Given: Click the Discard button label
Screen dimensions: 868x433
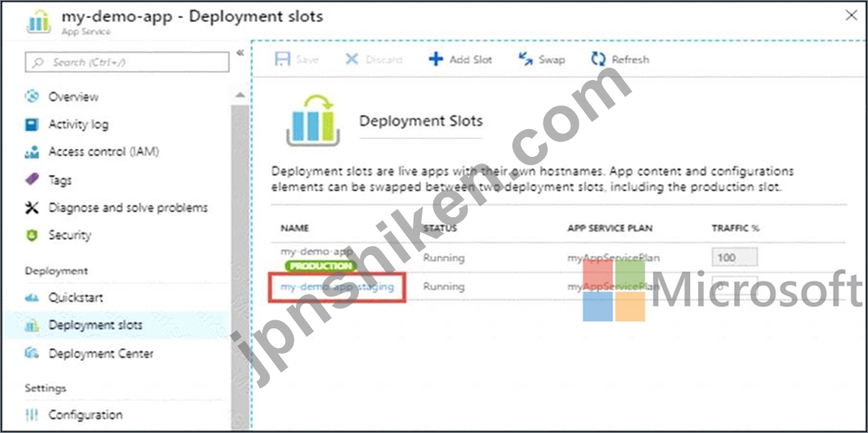Looking at the screenshot, I should coord(383,60).
